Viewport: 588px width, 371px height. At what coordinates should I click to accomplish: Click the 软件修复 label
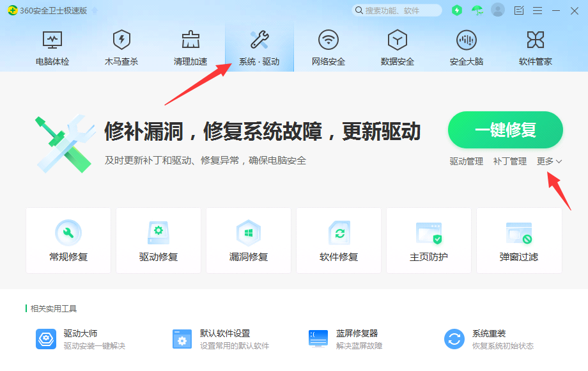coord(339,257)
